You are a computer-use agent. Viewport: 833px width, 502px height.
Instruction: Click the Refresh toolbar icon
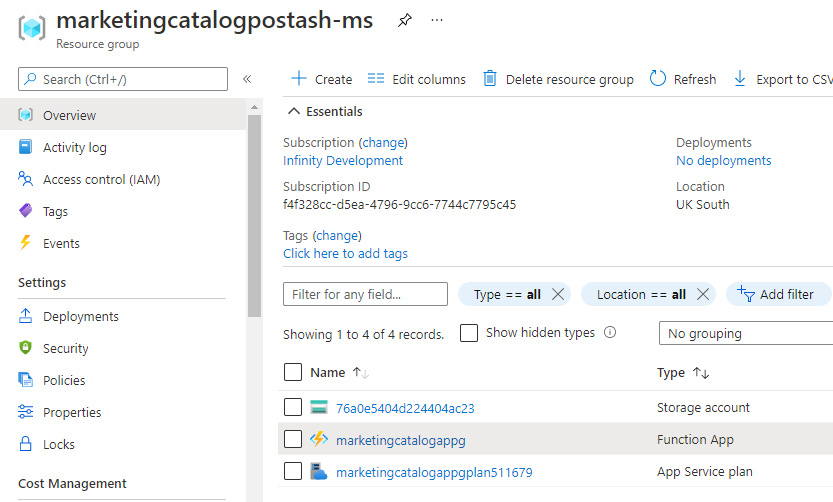657,79
